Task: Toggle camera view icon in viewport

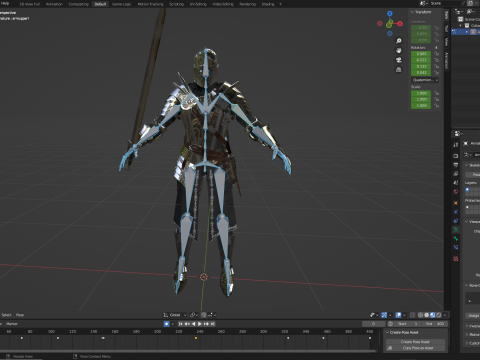Action: (399, 60)
